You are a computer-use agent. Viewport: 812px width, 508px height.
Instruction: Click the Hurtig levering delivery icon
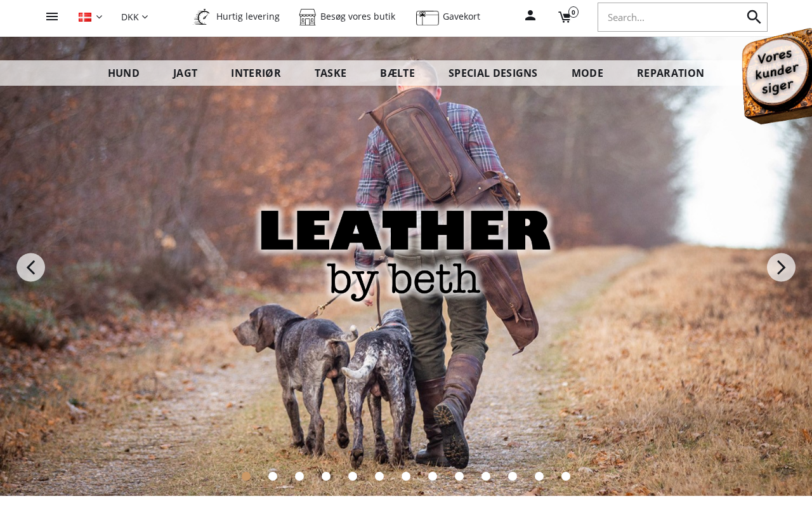click(x=202, y=17)
